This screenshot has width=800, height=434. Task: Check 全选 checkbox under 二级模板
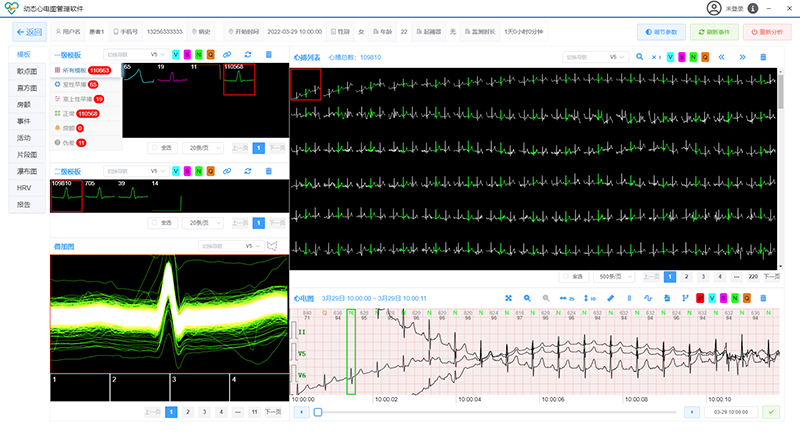[x=156, y=221]
